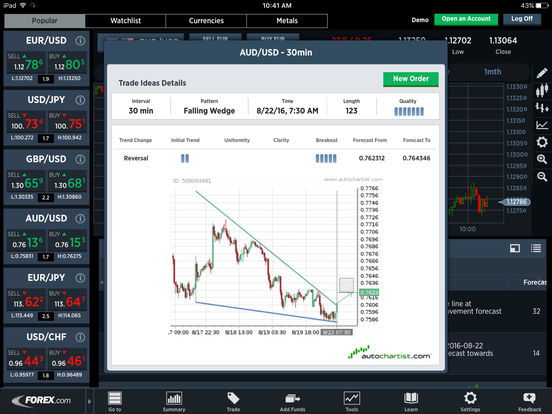Click the Reversal trend change value
Viewport: 552px width, 414px height.
pos(136,158)
